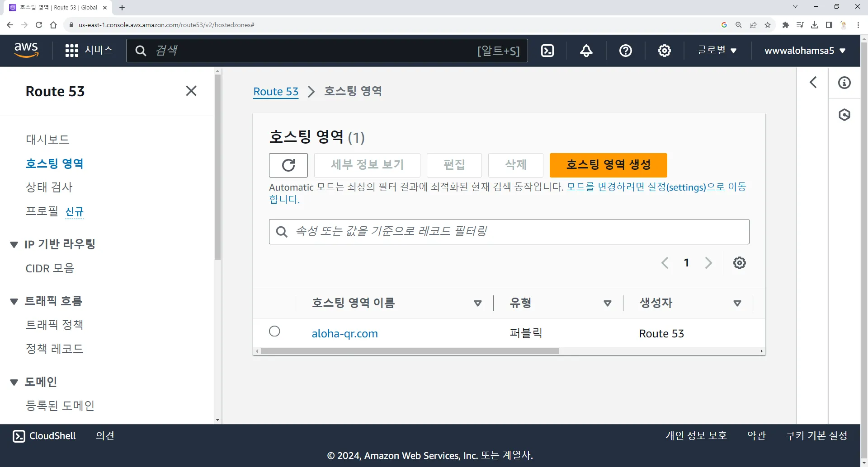
Task: Open 상태 검사 in sidebar
Action: point(49,187)
